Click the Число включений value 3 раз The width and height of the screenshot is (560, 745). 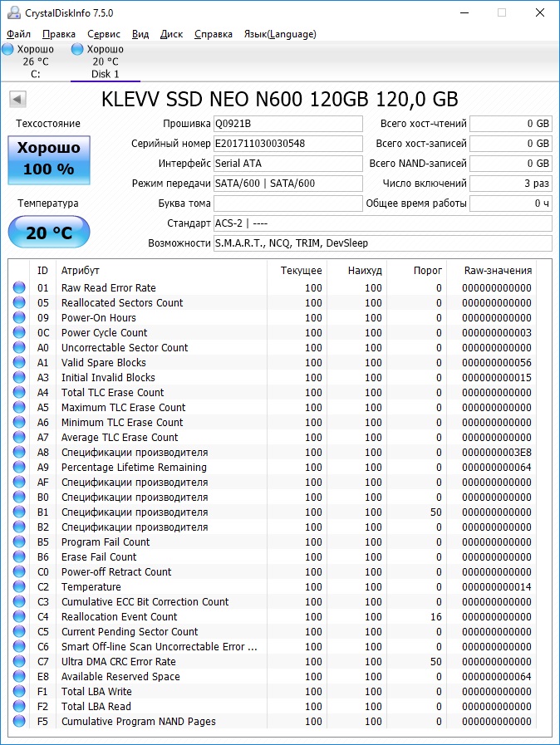pyautogui.click(x=510, y=184)
